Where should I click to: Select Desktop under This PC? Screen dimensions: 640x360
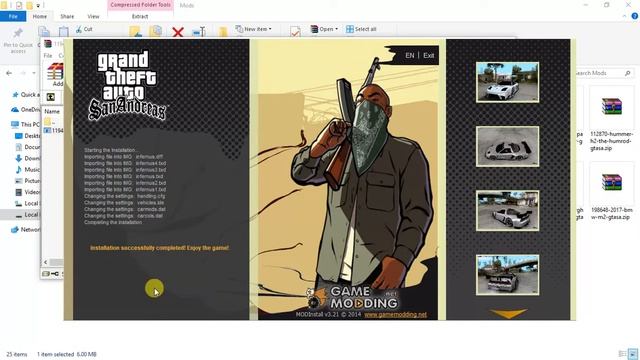pos(27,136)
